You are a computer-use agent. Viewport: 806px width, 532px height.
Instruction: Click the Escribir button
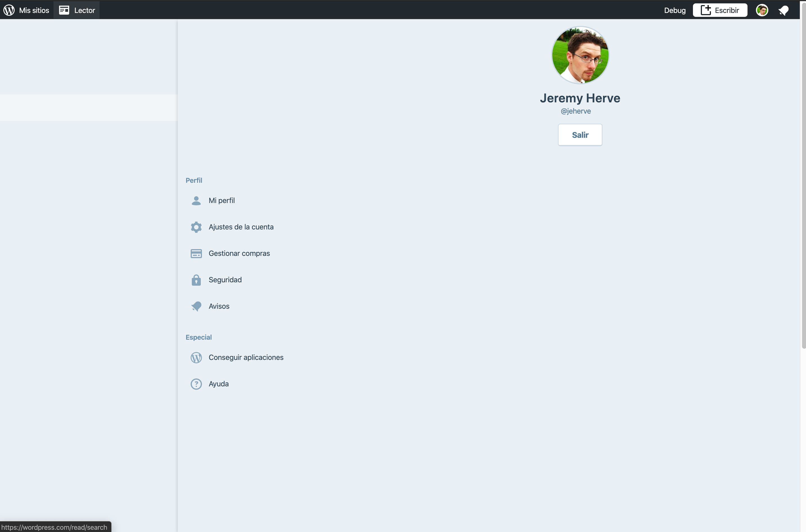[720, 10]
